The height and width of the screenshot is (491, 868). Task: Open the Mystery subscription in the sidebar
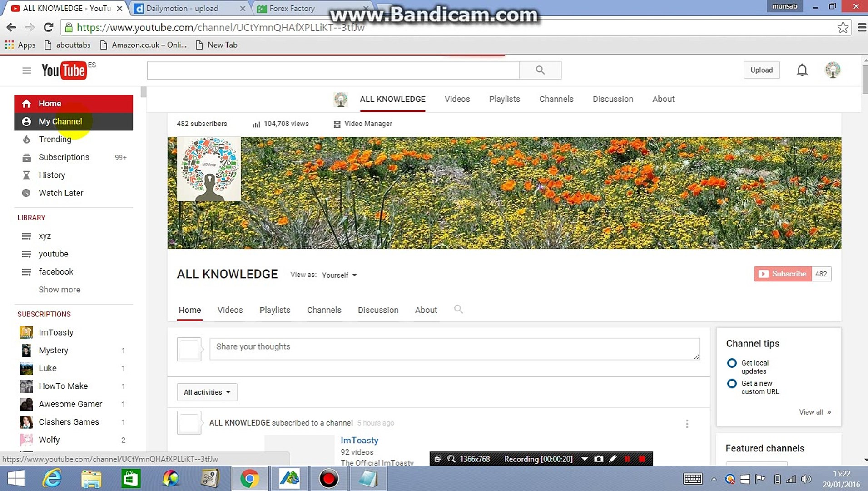click(x=53, y=350)
